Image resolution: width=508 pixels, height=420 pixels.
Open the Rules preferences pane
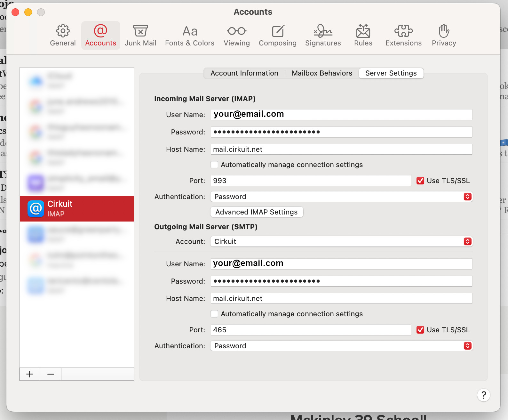363,35
